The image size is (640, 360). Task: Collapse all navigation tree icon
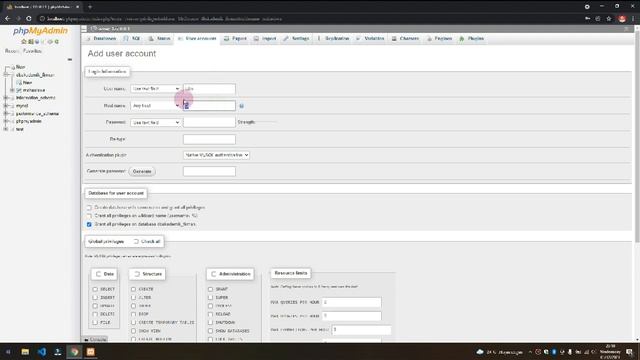coord(70,60)
